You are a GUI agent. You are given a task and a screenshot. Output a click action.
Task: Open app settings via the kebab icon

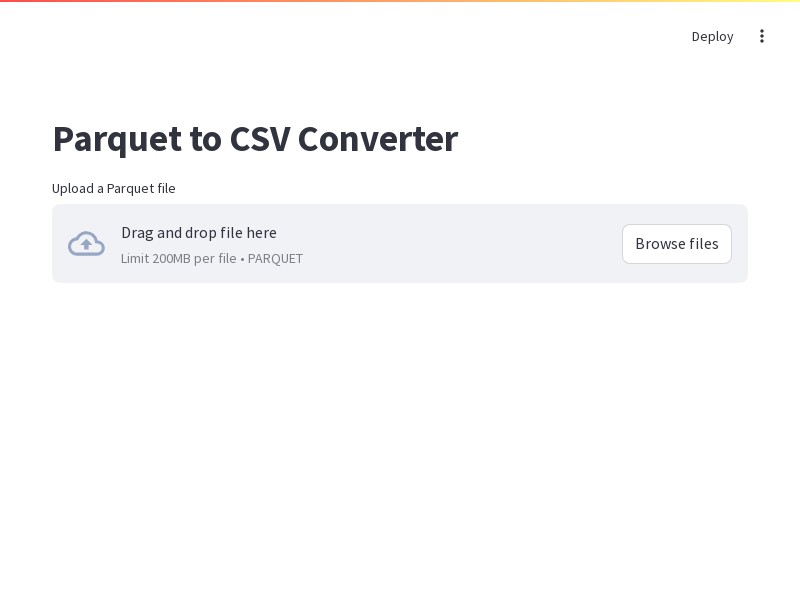pyautogui.click(x=761, y=36)
